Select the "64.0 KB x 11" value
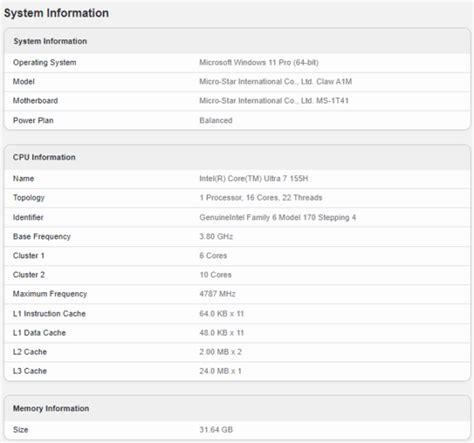 click(221, 313)
